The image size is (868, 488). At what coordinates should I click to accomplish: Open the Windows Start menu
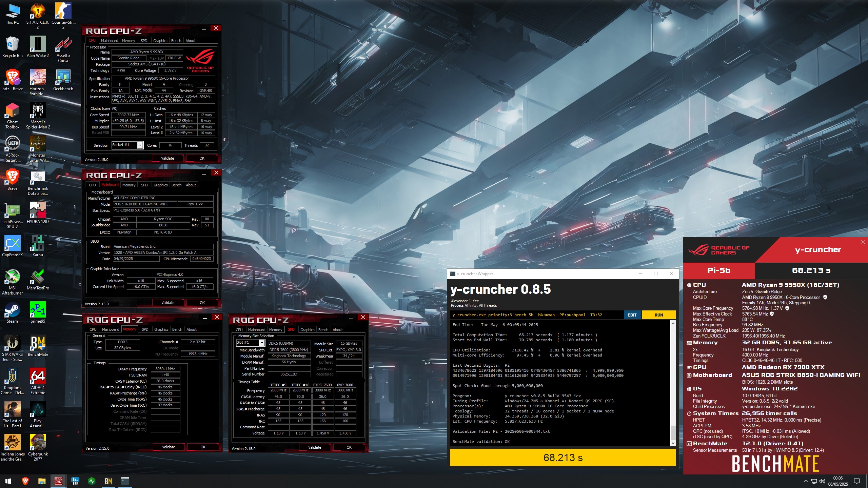pyautogui.click(x=8, y=481)
